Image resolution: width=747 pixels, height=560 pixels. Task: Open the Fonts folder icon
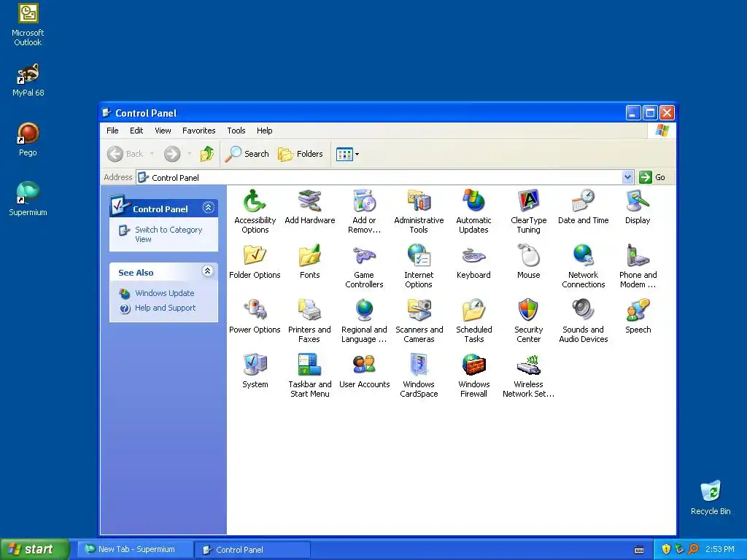coord(309,262)
